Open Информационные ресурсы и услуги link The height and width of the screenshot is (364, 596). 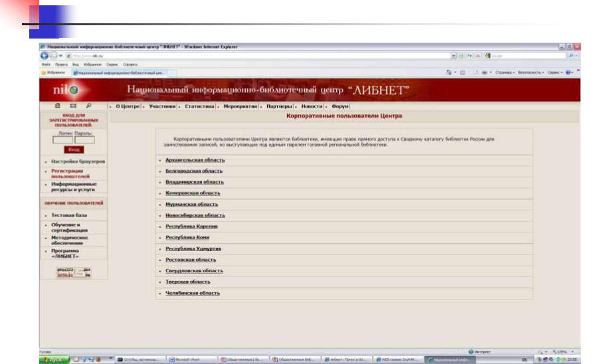pos(74,187)
